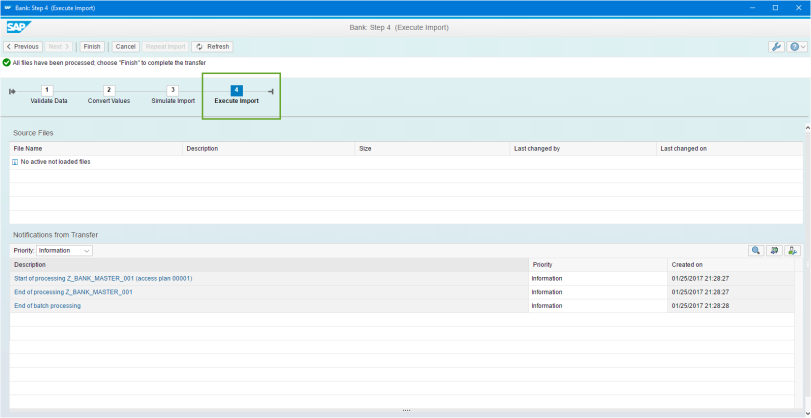Maximize the Bank Step 4 window
This screenshot has height=418, width=811.
[775, 8]
